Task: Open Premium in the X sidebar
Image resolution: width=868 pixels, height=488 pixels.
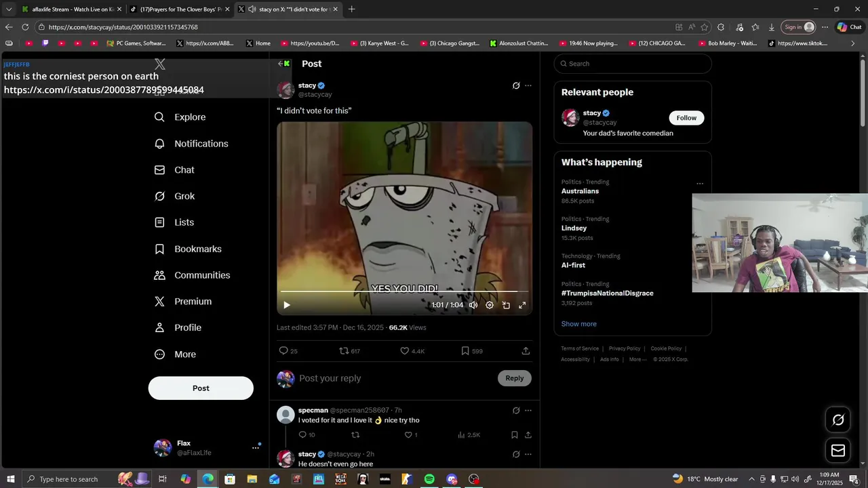Action: coord(183,302)
